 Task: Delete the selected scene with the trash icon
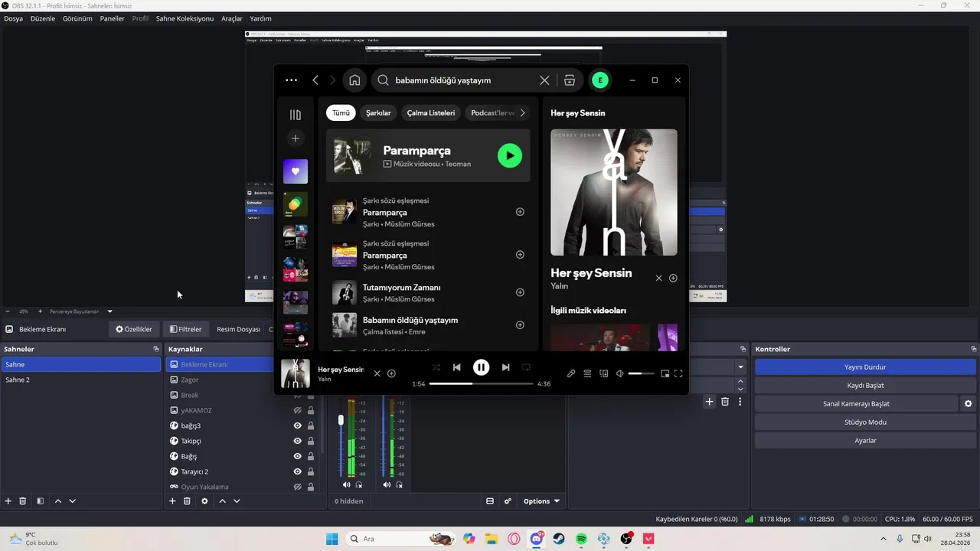pyautogui.click(x=23, y=501)
